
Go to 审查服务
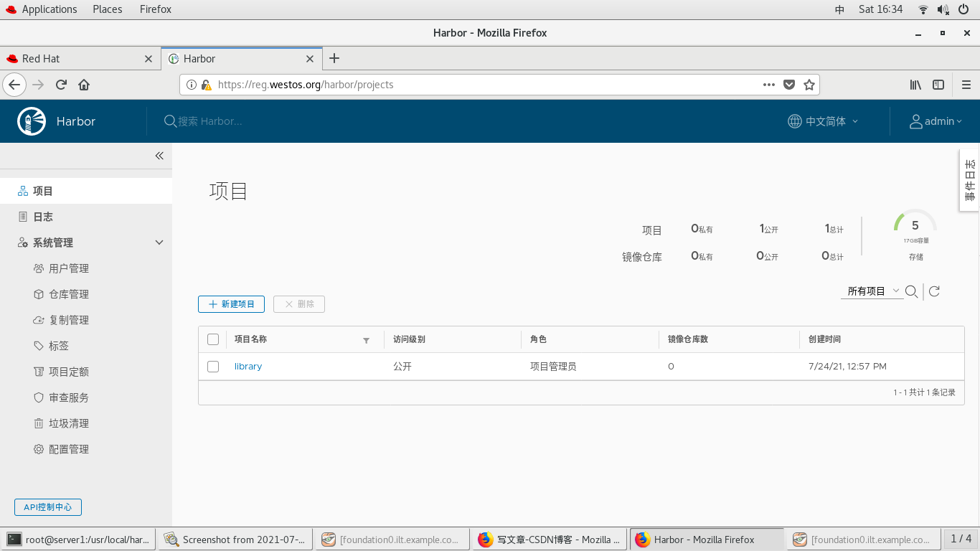[x=69, y=397]
